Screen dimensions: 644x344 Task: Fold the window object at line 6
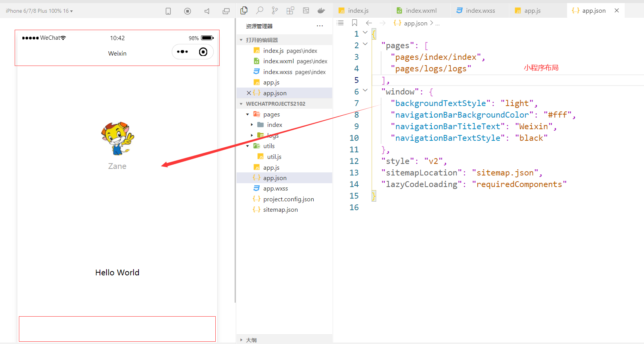[365, 90]
